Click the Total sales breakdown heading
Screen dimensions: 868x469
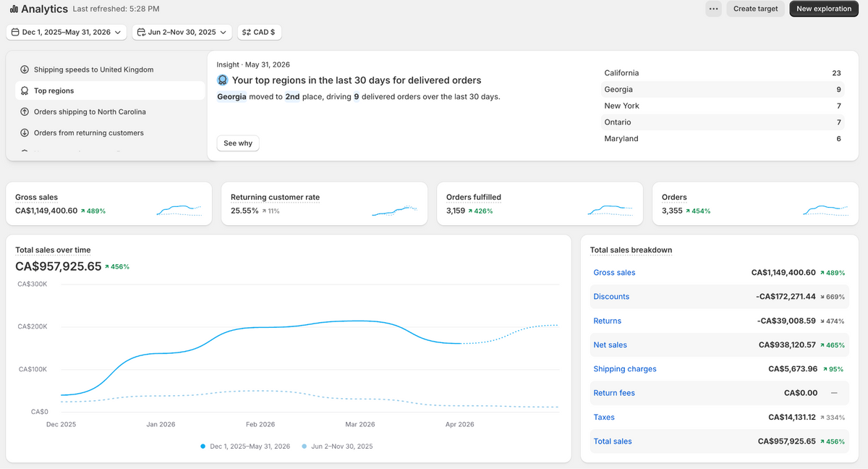pyautogui.click(x=631, y=250)
